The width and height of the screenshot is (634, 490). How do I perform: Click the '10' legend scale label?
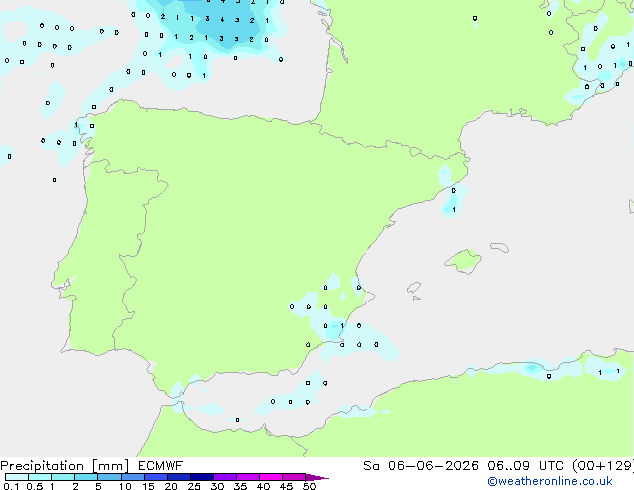pyautogui.click(x=125, y=486)
